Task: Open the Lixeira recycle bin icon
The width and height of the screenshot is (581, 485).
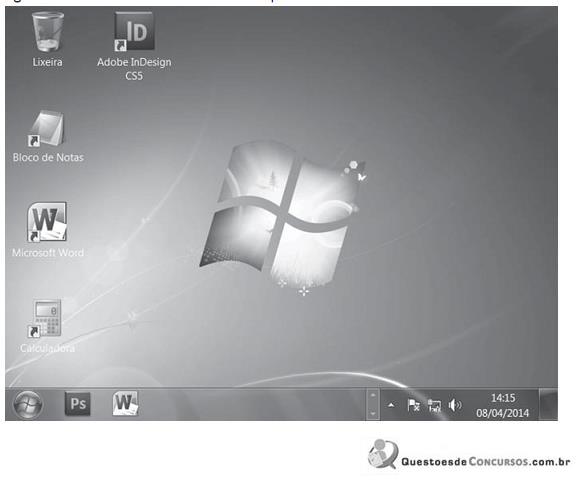Action: click(x=48, y=31)
